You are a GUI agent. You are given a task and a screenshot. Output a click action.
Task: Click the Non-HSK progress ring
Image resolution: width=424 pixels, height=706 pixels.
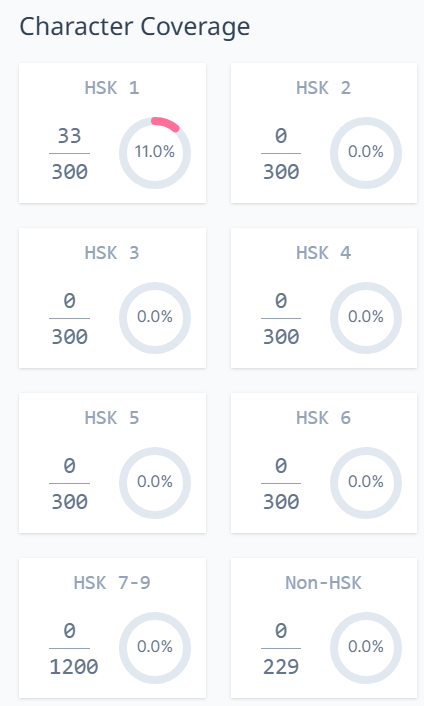coord(366,647)
